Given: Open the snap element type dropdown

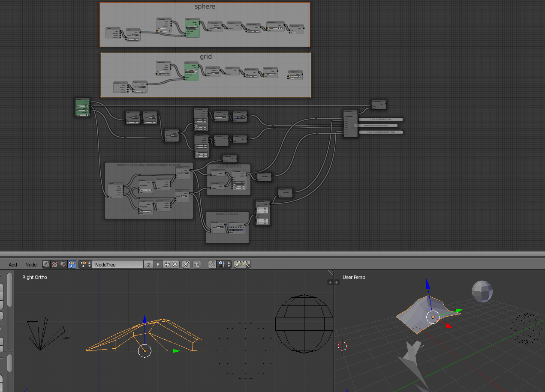Looking at the screenshot, I should point(224,264).
